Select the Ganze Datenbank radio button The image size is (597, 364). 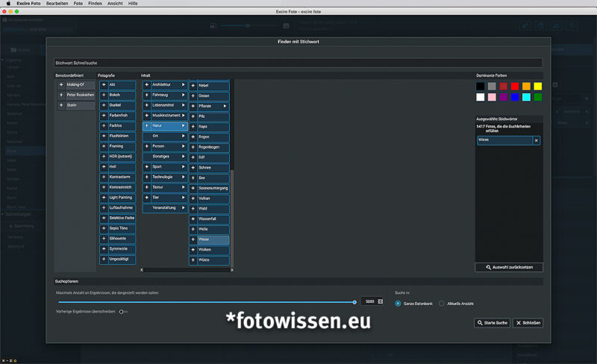pos(398,304)
